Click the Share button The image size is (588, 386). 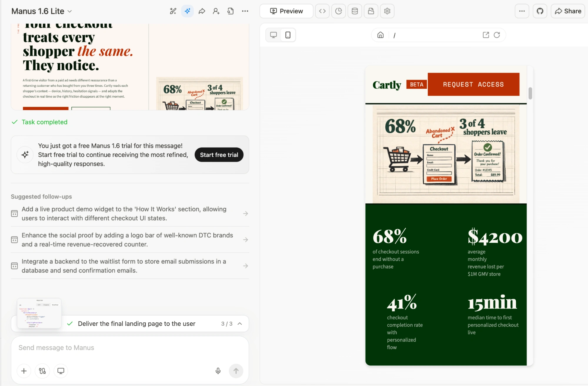[x=568, y=11]
